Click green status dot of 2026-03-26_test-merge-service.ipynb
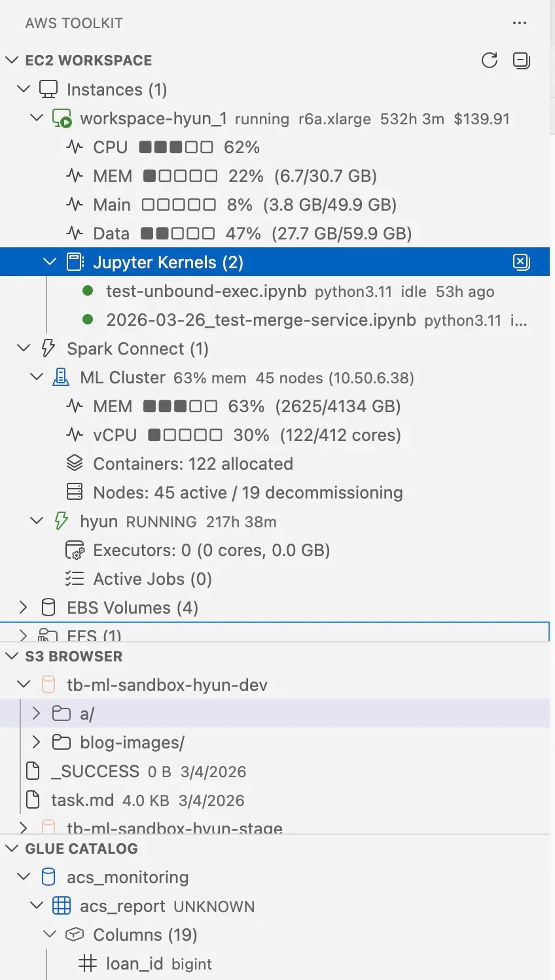The height and width of the screenshot is (980, 555). (x=88, y=320)
